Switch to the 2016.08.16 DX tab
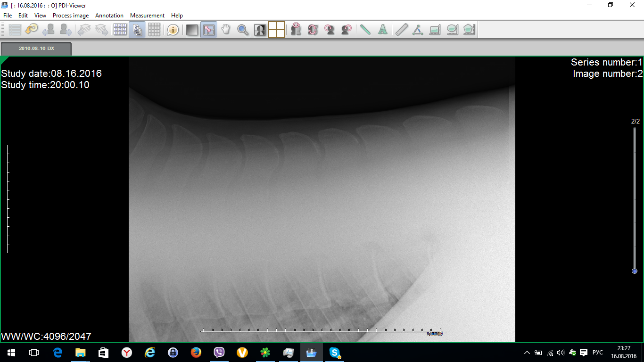The width and height of the screenshot is (644, 362). (x=36, y=49)
